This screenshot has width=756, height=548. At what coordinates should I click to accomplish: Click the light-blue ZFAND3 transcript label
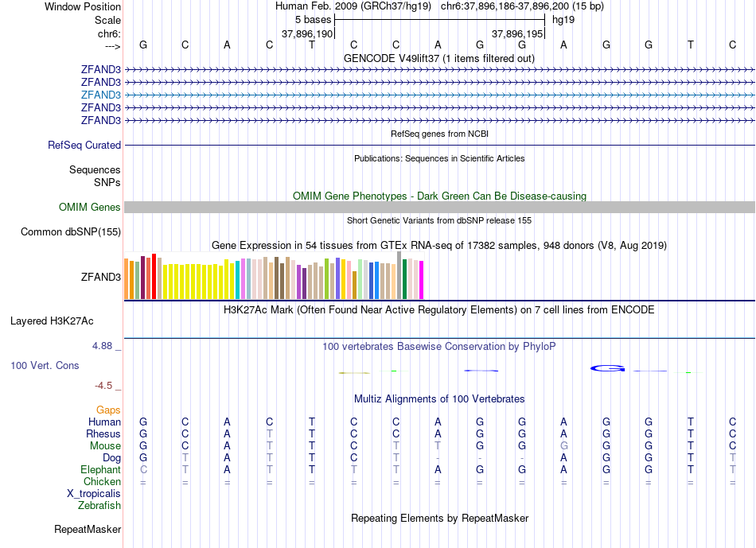pyautogui.click(x=101, y=95)
